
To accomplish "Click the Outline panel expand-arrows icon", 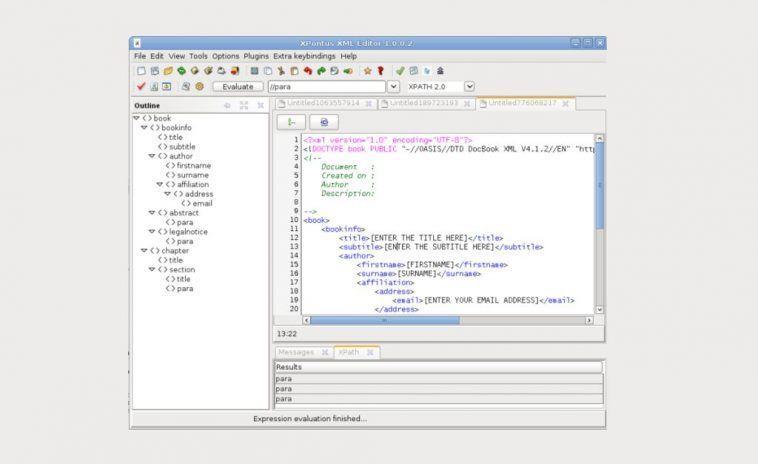I will pos(244,105).
